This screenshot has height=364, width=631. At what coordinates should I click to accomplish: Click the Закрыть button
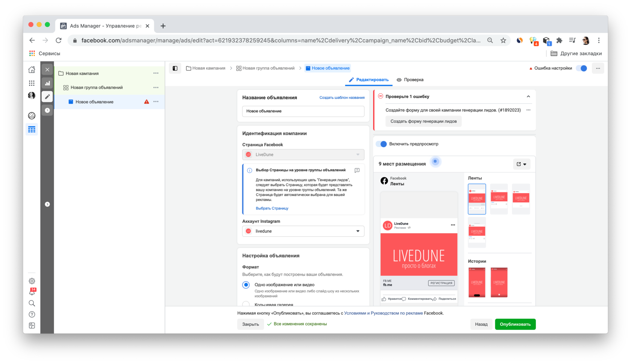coord(251,324)
